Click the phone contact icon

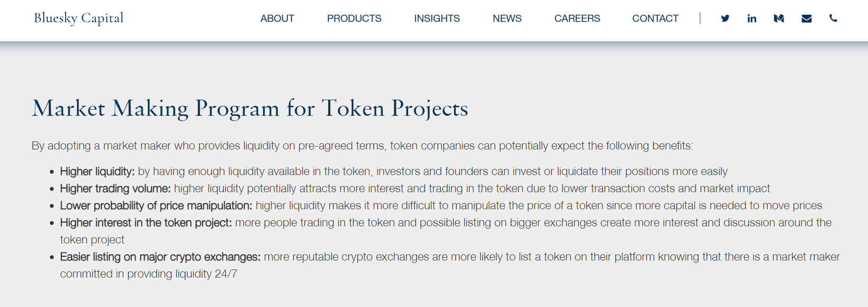pyautogui.click(x=833, y=18)
